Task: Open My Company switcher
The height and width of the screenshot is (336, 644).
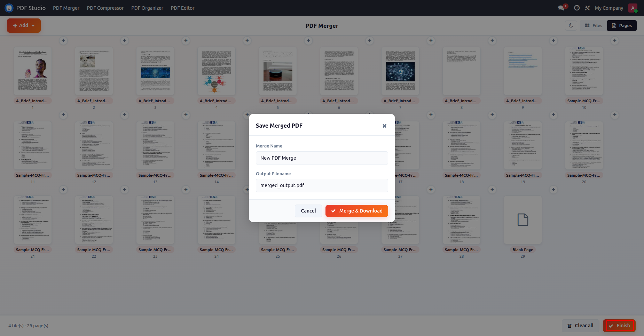Action: 609,8
